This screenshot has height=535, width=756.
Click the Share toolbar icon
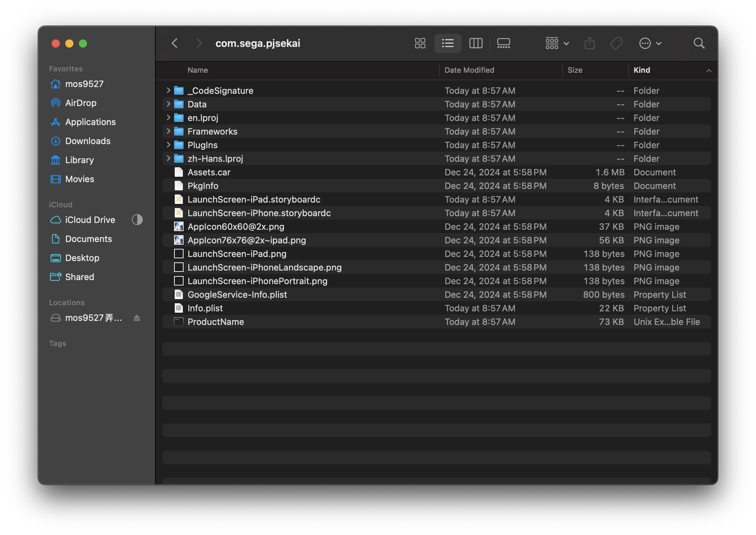click(x=589, y=43)
